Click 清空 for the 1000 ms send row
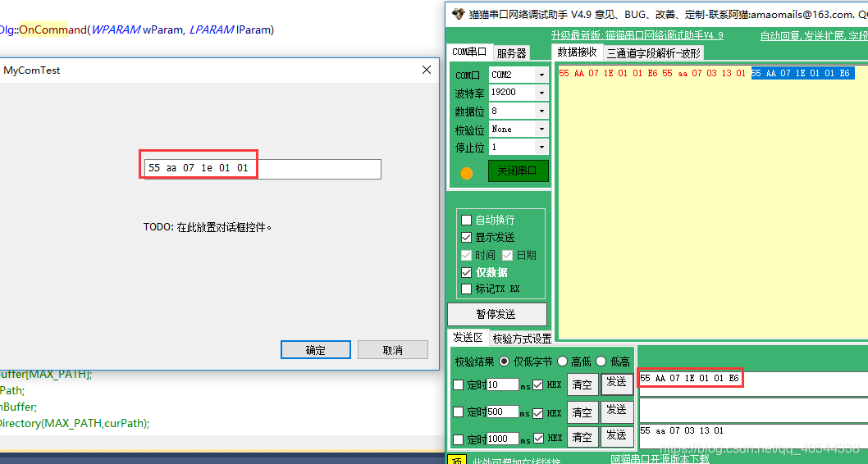 (x=582, y=437)
